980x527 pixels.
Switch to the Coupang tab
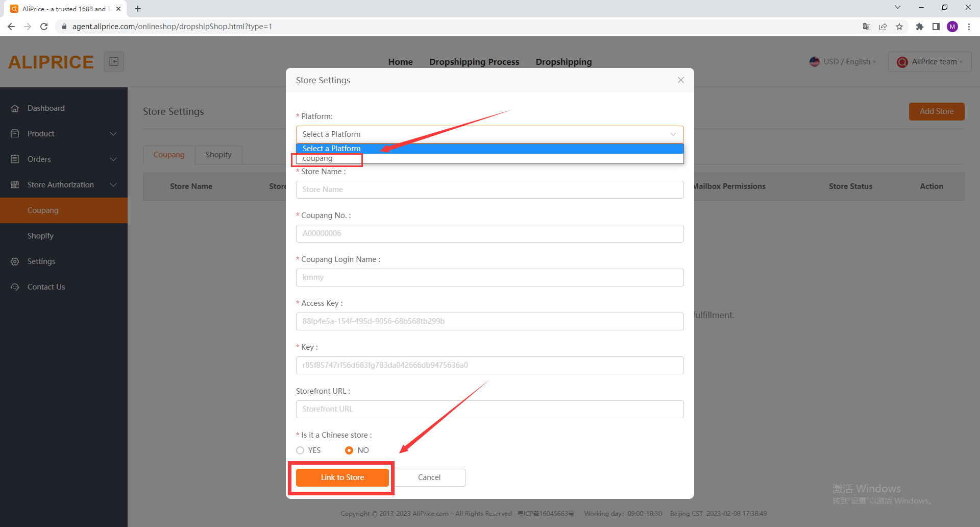tap(169, 155)
